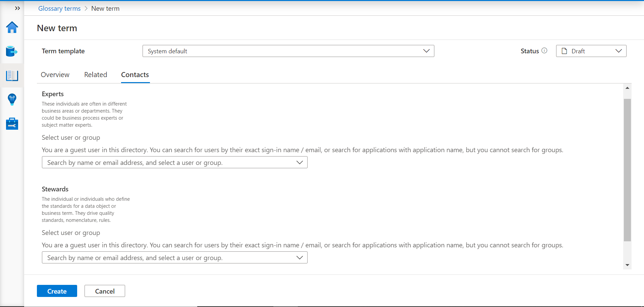The width and height of the screenshot is (644, 307).
Task: Click the Status info icon
Action: point(544,51)
